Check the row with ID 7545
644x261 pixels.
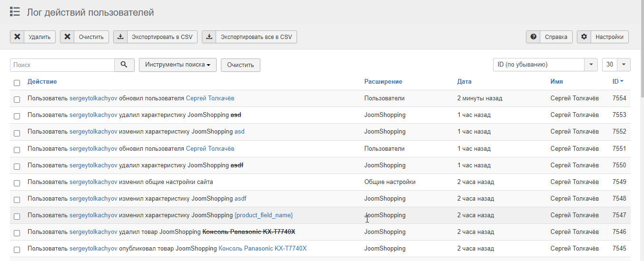tap(17, 250)
